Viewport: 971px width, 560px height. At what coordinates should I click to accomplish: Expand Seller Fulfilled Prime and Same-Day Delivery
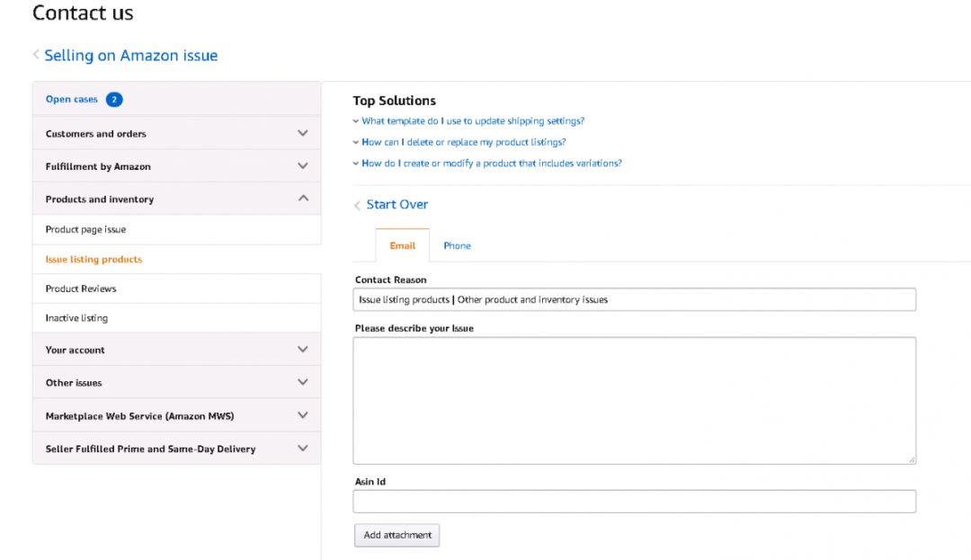click(302, 449)
